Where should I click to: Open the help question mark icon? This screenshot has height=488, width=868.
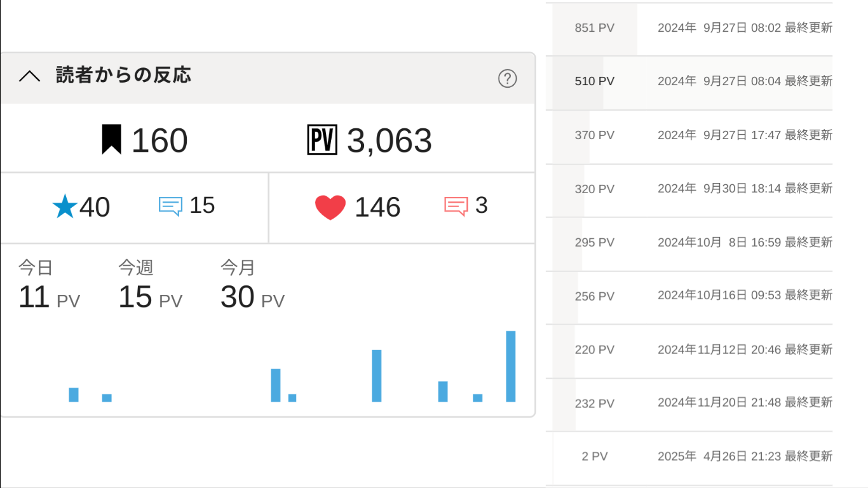(x=507, y=79)
